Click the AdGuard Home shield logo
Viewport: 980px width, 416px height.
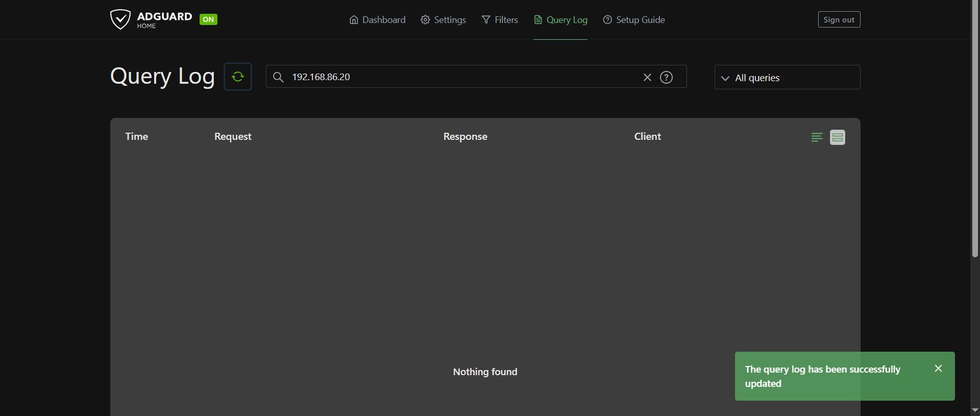pyautogui.click(x=120, y=20)
